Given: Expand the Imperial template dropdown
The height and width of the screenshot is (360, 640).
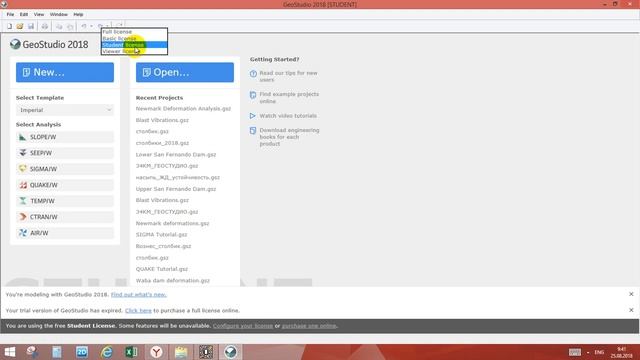Looking at the screenshot, I should 65,110.
